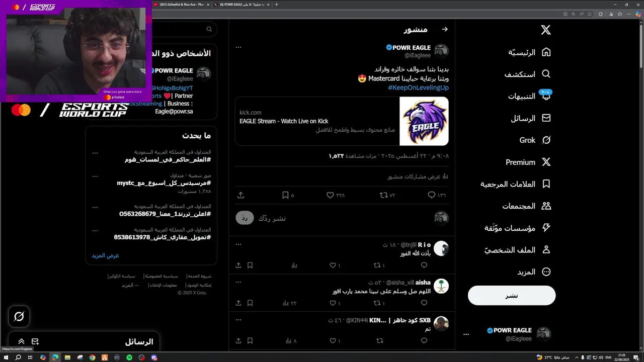Click the Post (نشر) button
Viewport: 644px width, 362px height.
coord(512,295)
